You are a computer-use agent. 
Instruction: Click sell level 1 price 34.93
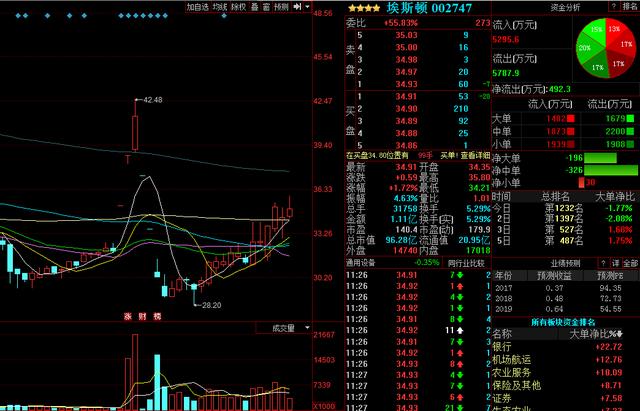click(x=406, y=84)
